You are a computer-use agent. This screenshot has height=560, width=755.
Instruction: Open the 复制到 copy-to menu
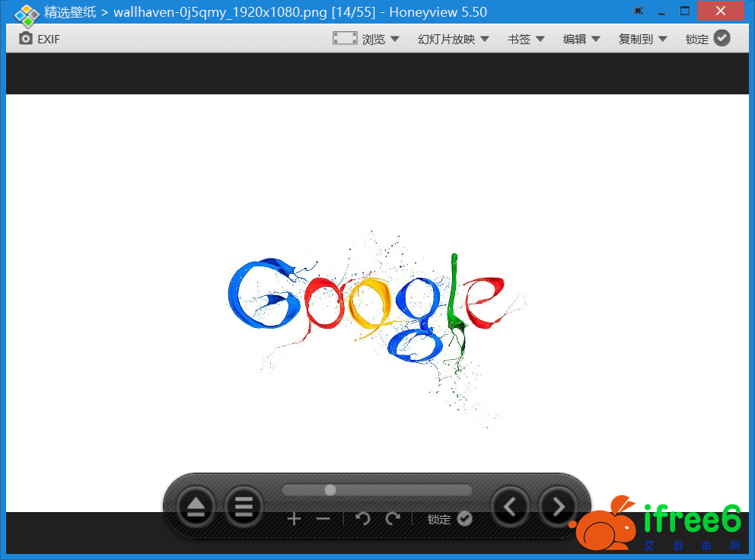coord(642,39)
